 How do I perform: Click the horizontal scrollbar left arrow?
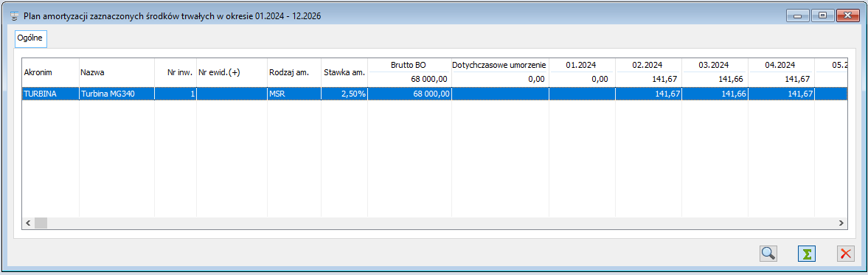[x=28, y=223]
